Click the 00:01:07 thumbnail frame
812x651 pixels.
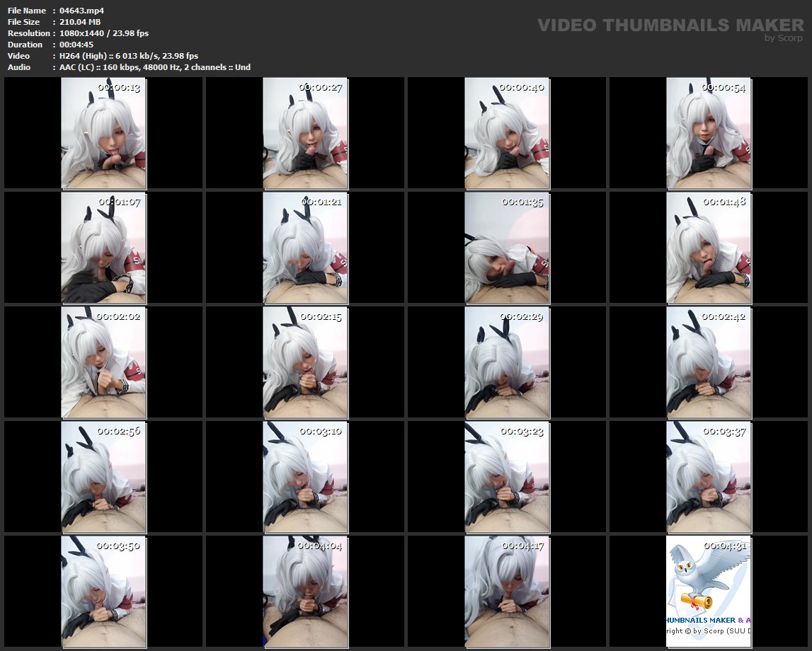click(103, 248)
